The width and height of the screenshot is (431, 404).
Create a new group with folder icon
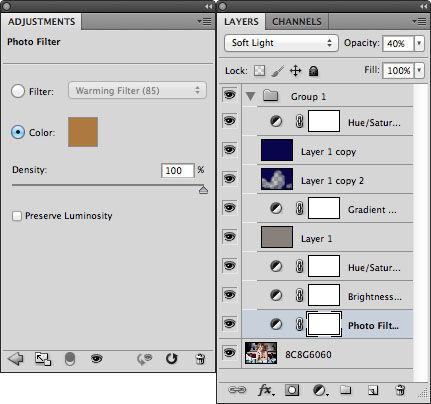coord(346,390)
